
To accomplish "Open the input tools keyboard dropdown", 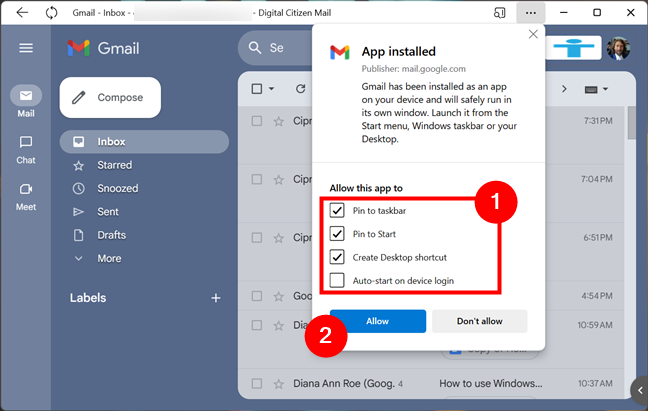I will pos(597,89).
